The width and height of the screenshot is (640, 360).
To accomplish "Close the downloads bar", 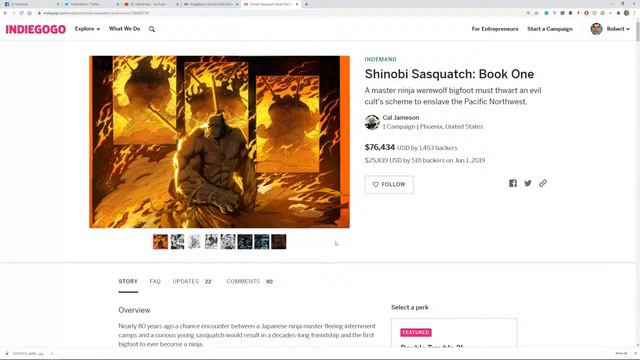I will pyautogui.click(x=635, y=353).
